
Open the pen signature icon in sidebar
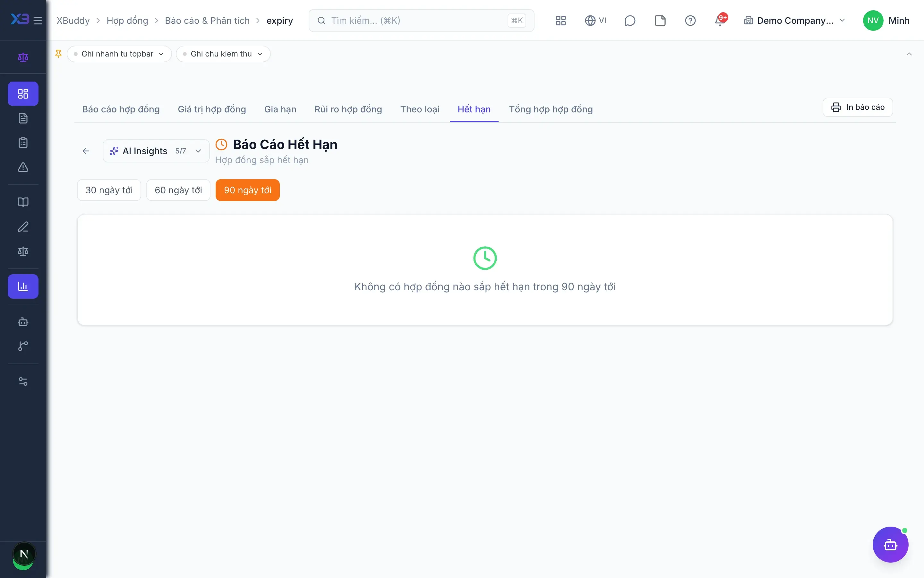click(23, 227)
